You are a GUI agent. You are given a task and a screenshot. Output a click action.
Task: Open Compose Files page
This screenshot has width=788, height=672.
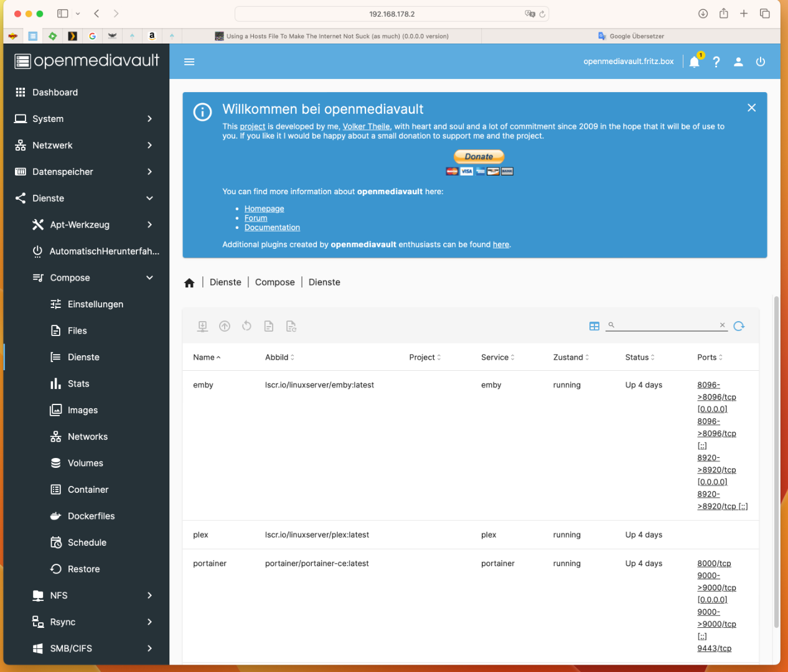pos(87,330)
